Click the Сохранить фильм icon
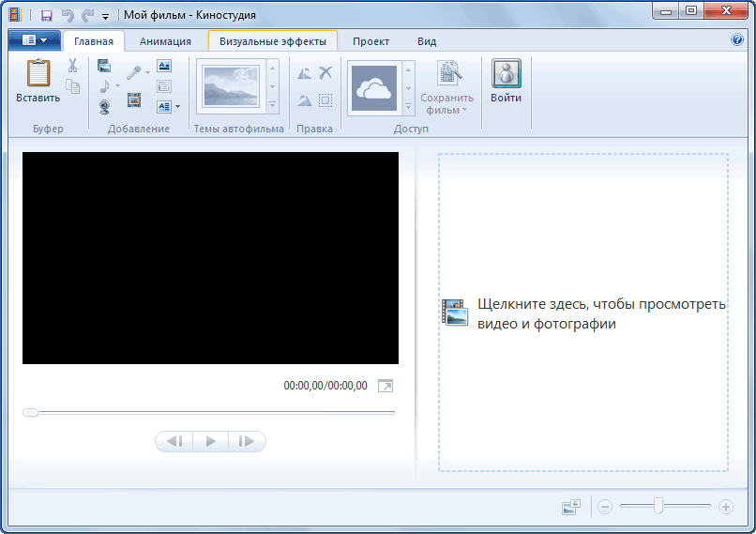Image resolution: width=756 pixels, height=534 pixels. [x=448, y=72]
